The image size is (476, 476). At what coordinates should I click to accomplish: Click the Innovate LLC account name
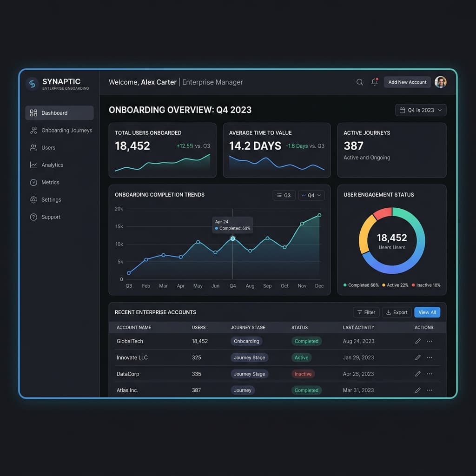tap(132, 357)
